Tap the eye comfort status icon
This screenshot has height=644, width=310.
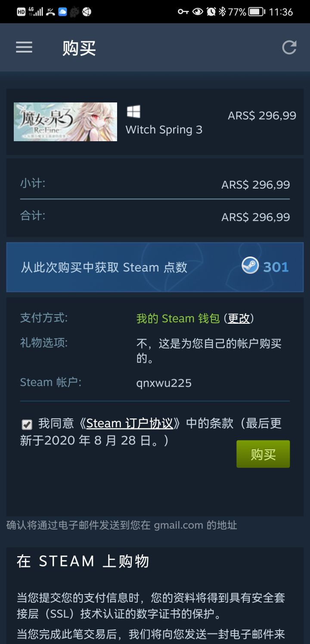click(x=198, y=12)
